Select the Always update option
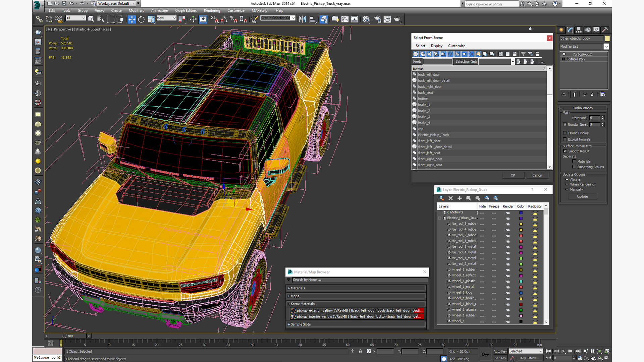This screenshot has width=644, height=362. click(567, 180)
